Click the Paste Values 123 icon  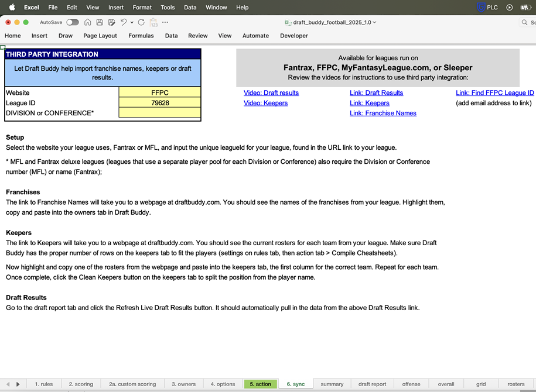click(154, 22)
